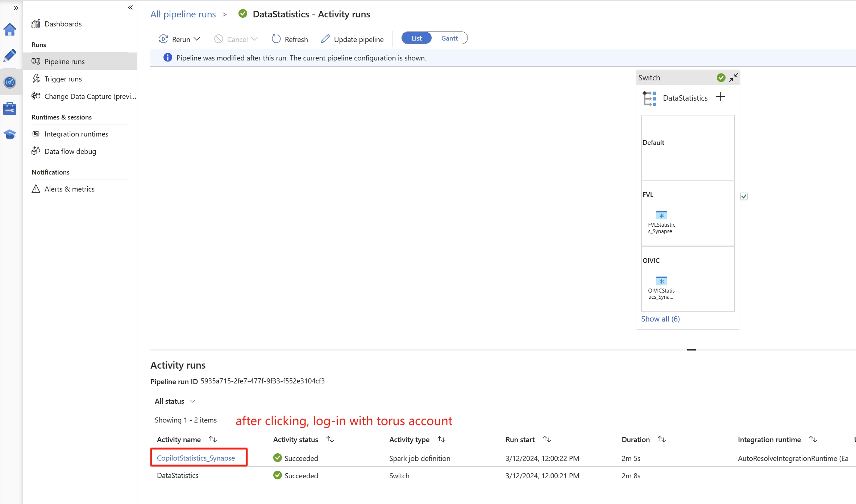The height and width of the screenshot is (504, 856).
Task: Select the OIVICStatistics_Synapse activity icon
Action: tap(661, 281)
